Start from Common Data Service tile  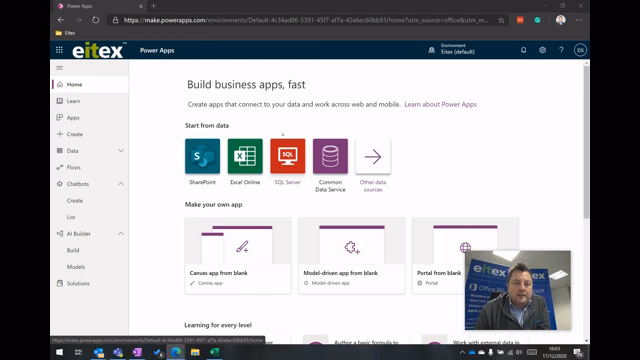point(330,156)
